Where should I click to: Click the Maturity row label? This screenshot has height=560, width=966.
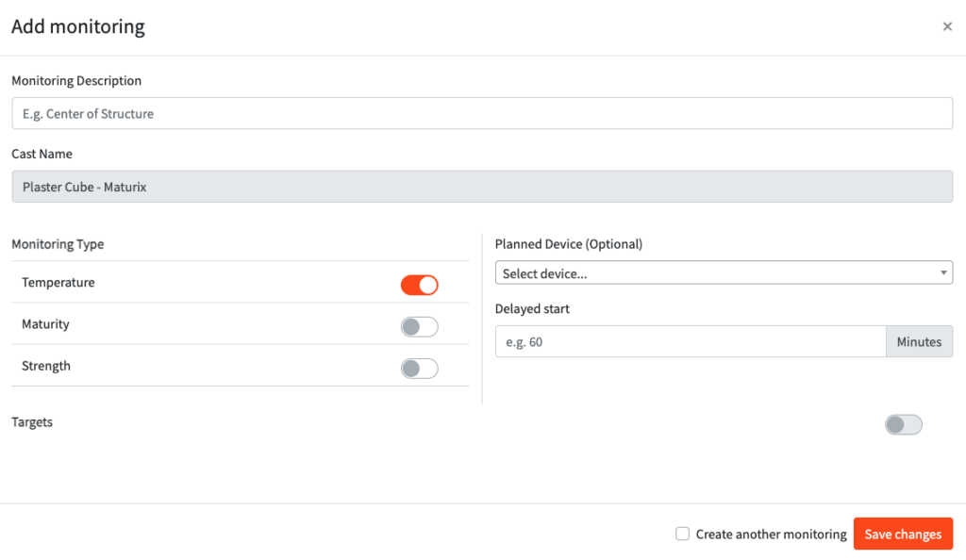[45, 324]
